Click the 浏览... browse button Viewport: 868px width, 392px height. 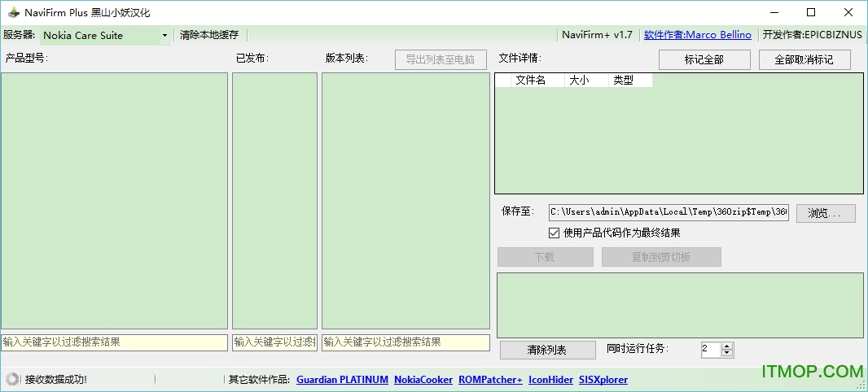point(826,213)
